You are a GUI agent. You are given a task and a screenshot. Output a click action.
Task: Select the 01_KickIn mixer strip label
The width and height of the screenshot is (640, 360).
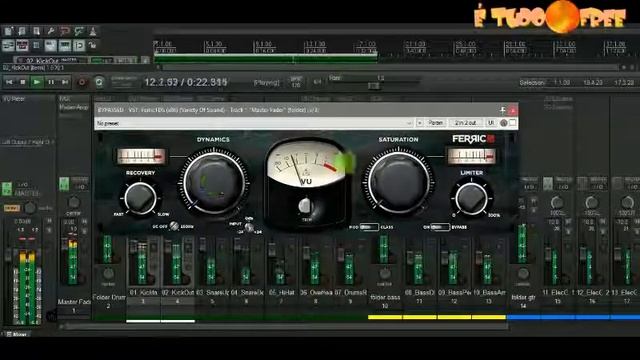143,293
